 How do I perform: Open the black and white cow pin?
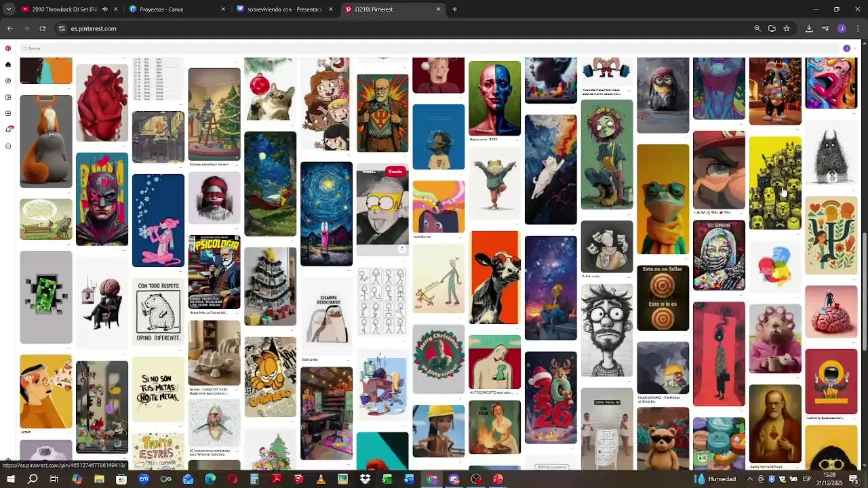[494, 277]
